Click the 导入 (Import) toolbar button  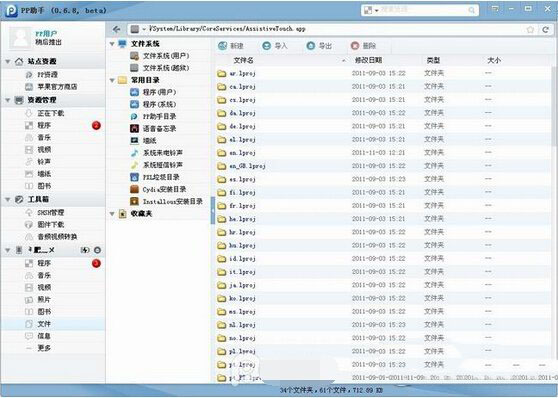pyautogui.click(x=274, y=46)
